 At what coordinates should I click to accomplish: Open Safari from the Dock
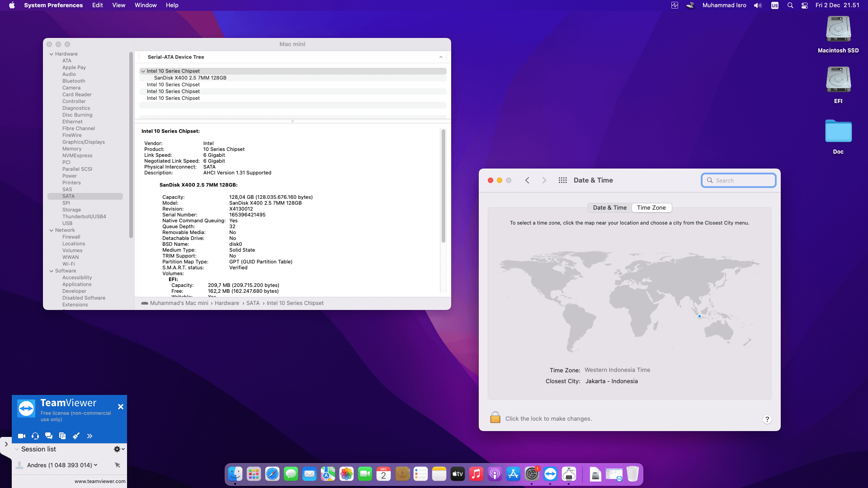(272, 474)
